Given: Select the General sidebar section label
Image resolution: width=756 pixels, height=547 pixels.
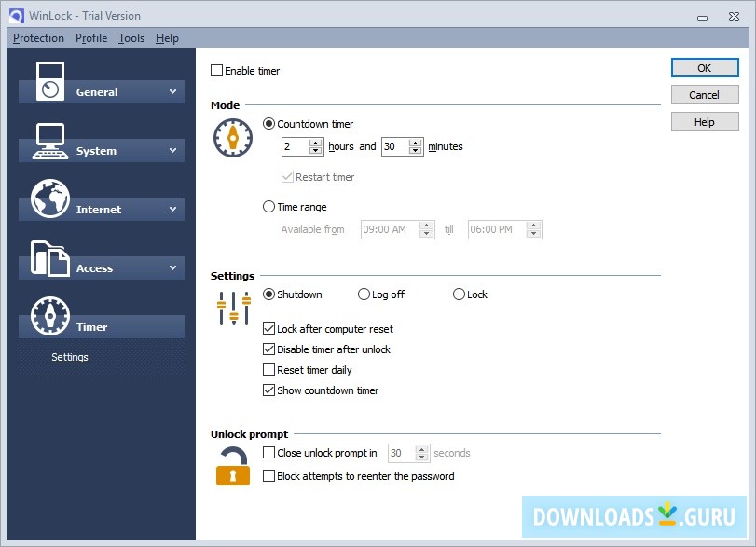Looking at the screenshot, I should pos(97,92).
